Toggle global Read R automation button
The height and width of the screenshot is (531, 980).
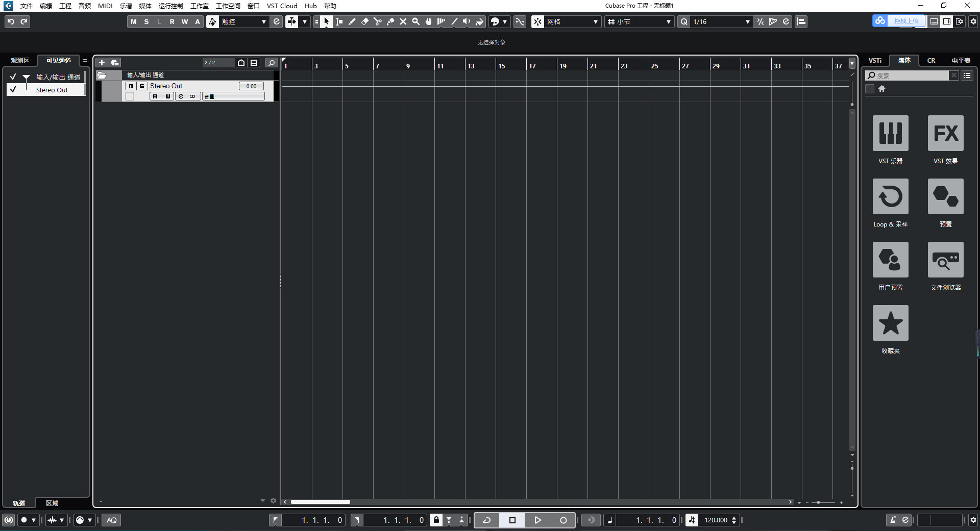click(172, 21)
